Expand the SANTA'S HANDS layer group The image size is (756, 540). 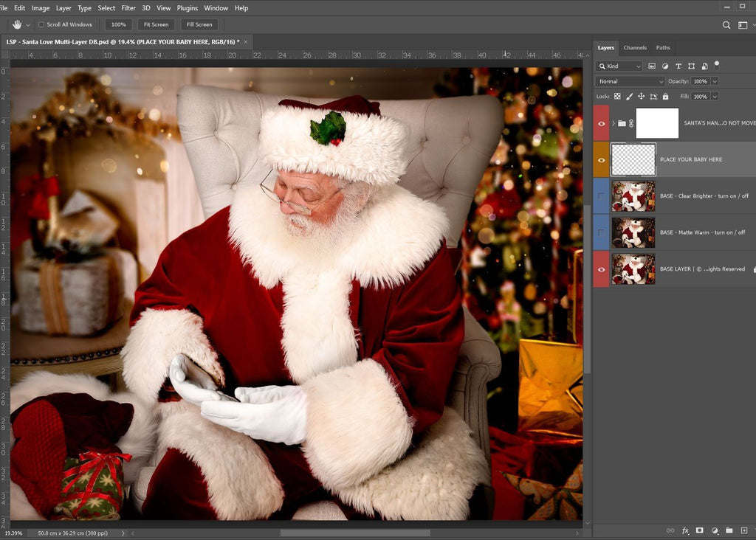click(x=613, y=123)
